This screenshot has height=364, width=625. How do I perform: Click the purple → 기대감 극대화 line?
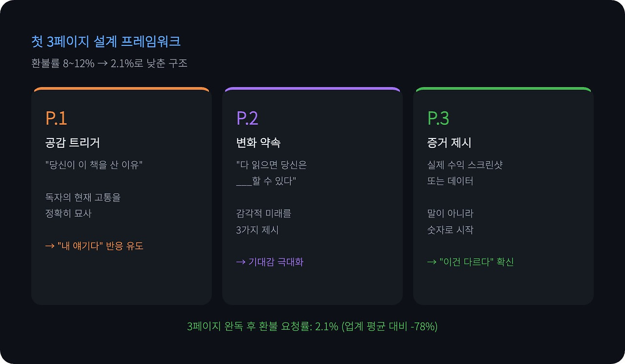270,262
